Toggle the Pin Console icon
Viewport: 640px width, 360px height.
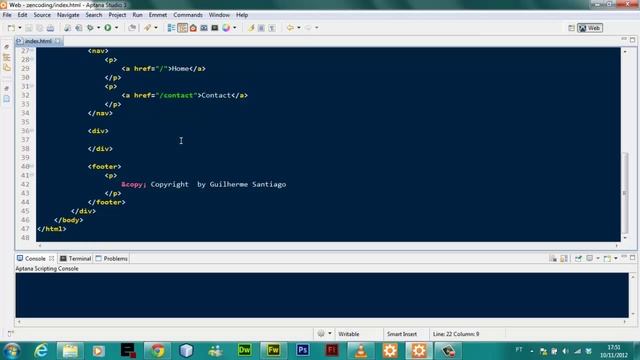pyautogui.click(x=578, y=258)
